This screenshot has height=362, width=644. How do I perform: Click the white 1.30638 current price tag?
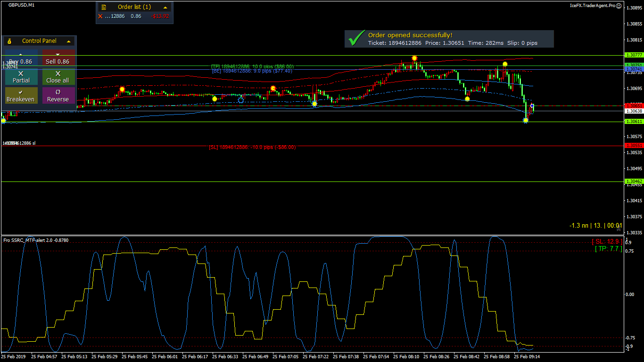click(x=633, y=111)
